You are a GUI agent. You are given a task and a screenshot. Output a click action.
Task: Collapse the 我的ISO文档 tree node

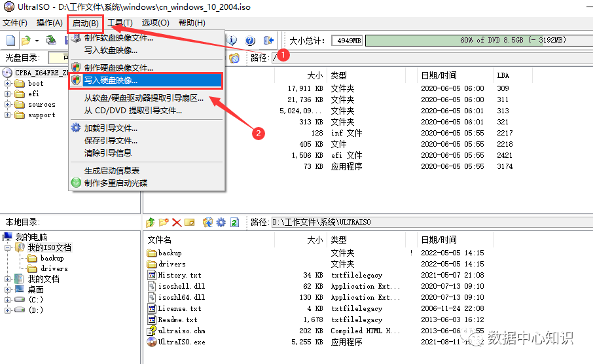point(7,247)
